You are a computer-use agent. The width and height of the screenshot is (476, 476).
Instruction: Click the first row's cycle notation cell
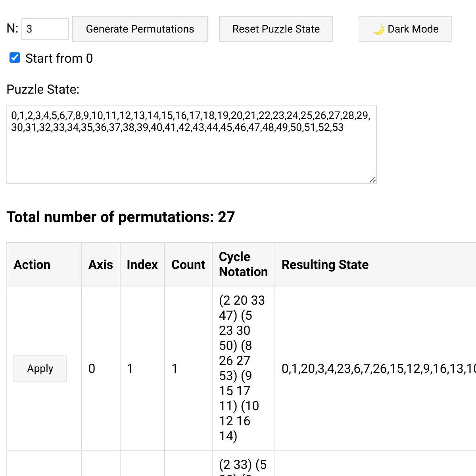point(242,368)
